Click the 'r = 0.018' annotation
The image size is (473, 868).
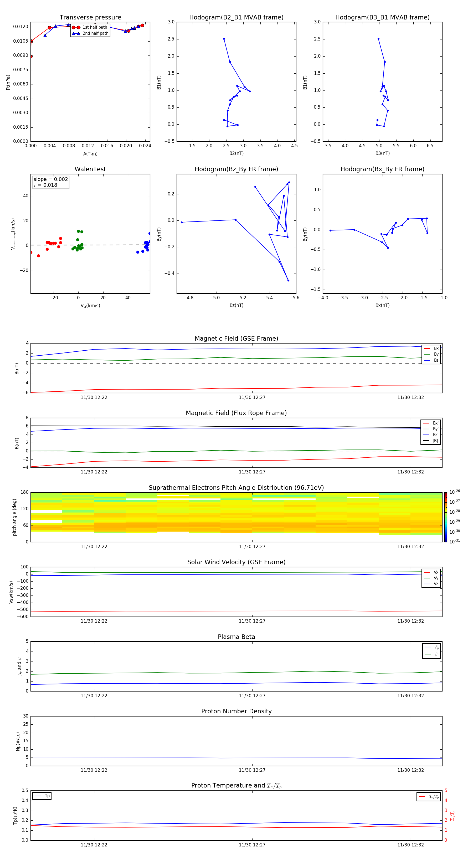tap(45, 185)
